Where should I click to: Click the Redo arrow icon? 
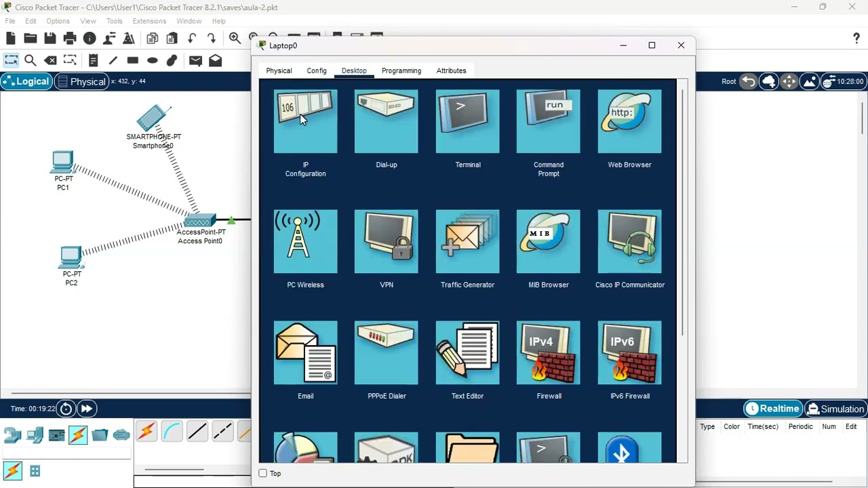coord(212,39)
